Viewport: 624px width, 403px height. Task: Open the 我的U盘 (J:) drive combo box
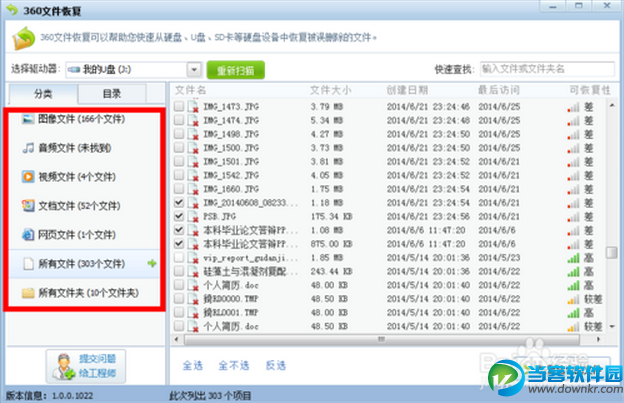[133, 70]
